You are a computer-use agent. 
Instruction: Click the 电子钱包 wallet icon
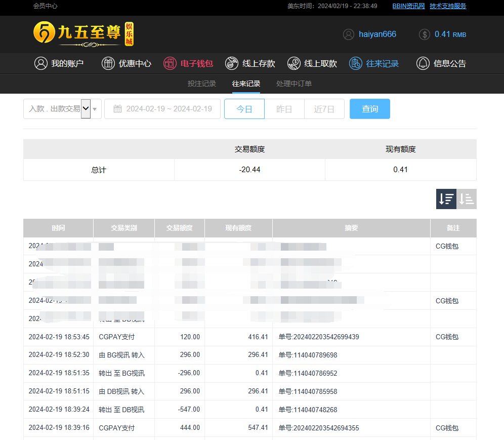pyautogui.click(x=170, y=63)
